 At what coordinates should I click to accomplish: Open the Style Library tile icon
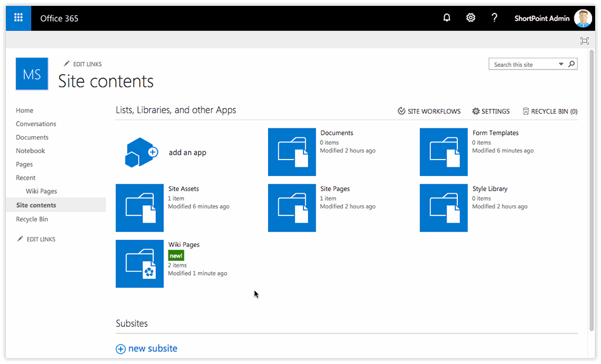444,208
